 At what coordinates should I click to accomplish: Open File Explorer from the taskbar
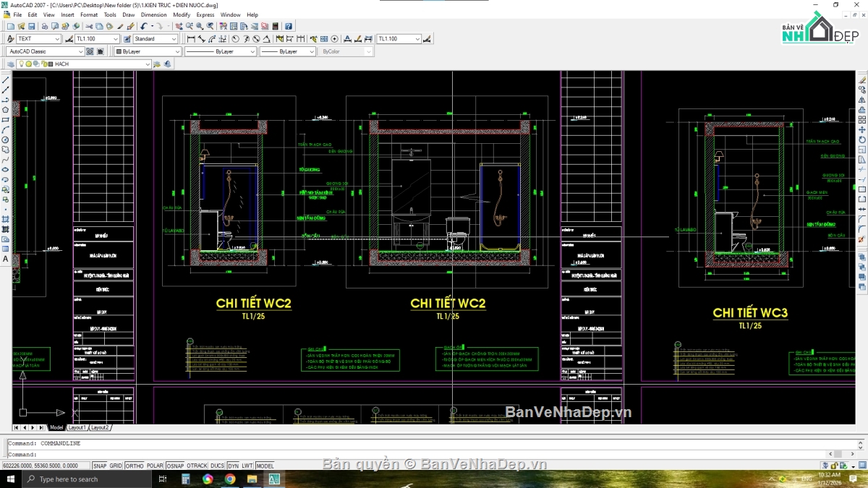point(252,479)
